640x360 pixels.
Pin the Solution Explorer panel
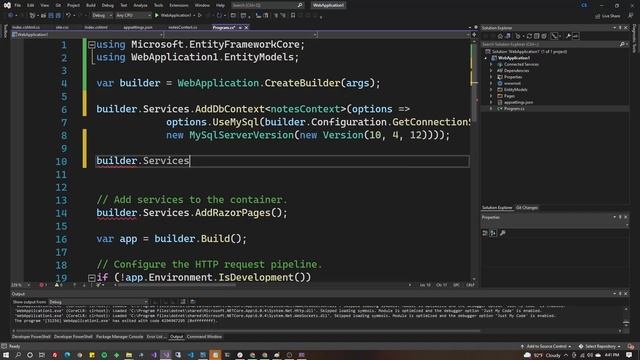pyautogui.click(x=620, y=28)
